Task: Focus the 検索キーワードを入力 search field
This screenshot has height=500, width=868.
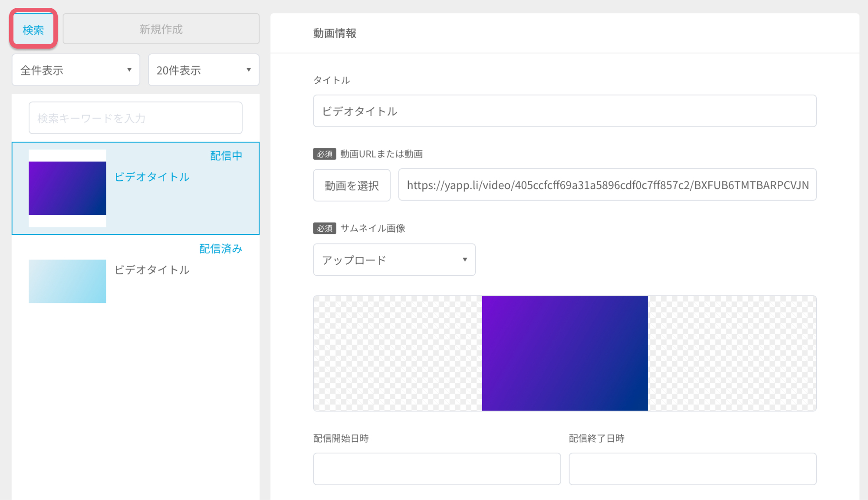Action: 135,118
